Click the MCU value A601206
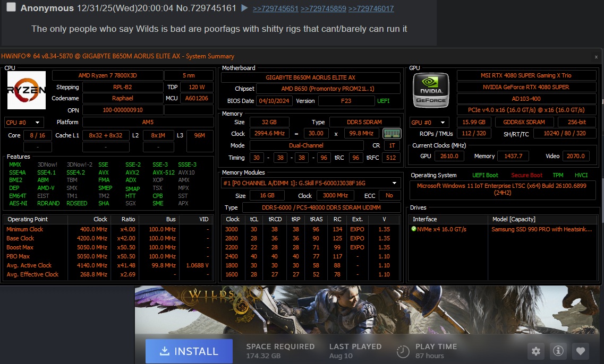Image resolution: width=604 pixels, height=364 pixels. 197,98
